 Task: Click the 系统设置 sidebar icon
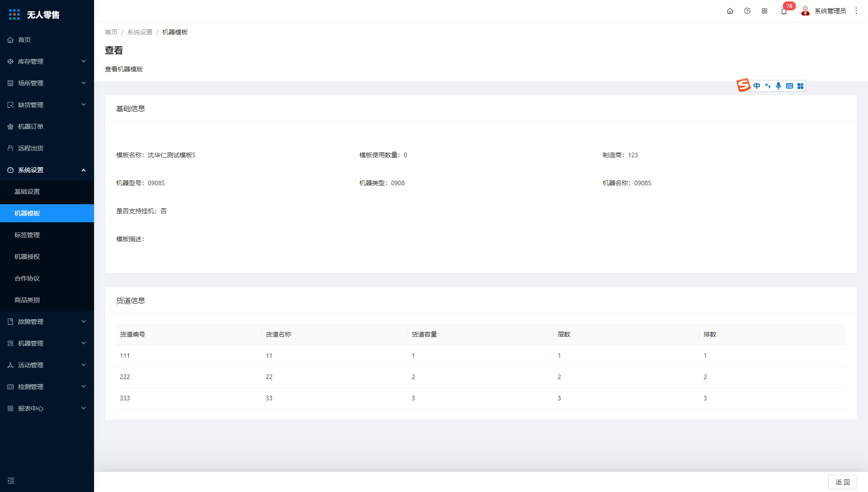[x=10, y=170]
